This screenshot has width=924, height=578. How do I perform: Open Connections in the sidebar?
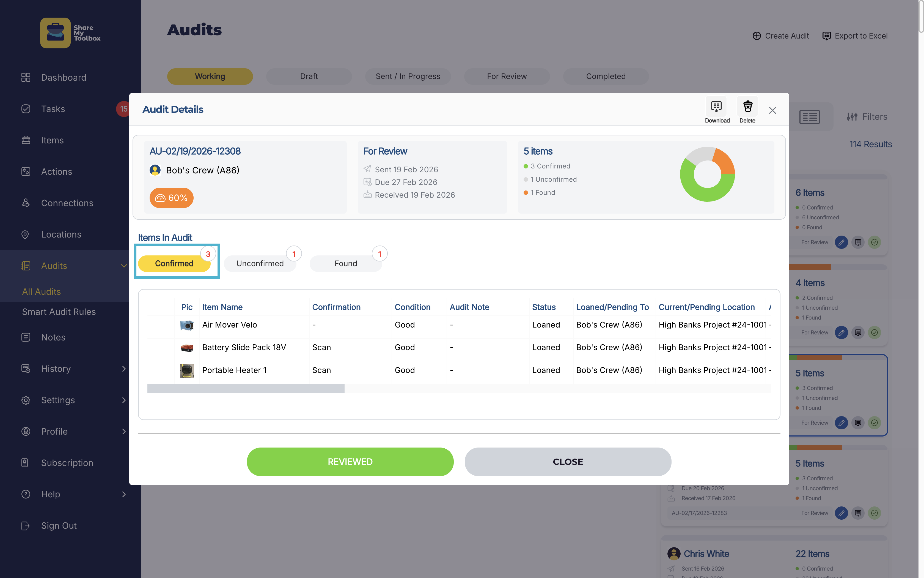tap(67, 203)
